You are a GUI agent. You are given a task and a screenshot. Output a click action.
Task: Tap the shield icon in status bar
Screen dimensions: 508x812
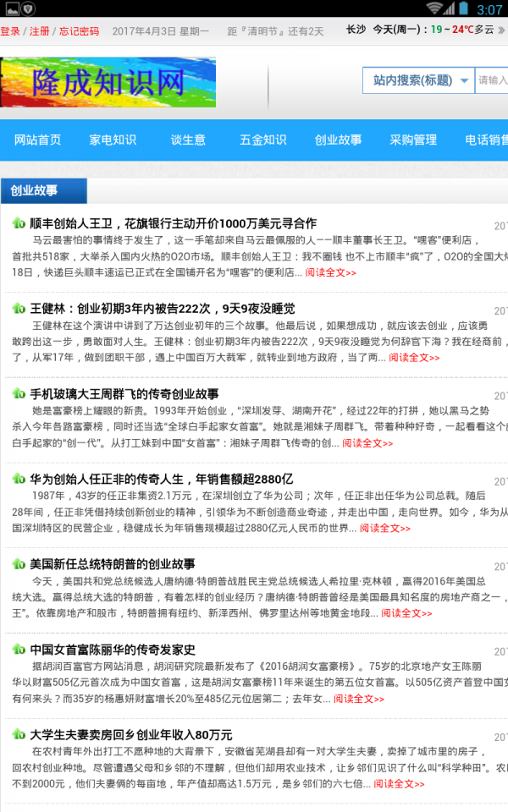pos(28,8)
